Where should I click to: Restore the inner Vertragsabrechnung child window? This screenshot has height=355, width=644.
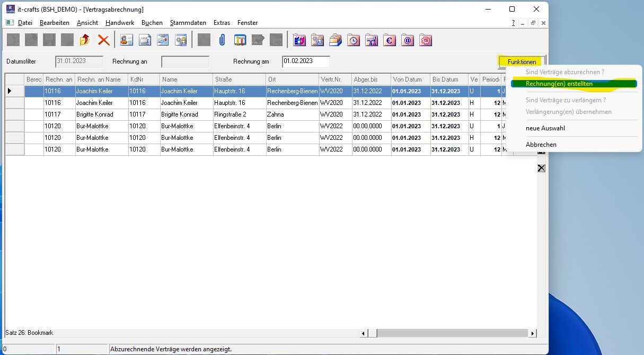pos(533,23)
